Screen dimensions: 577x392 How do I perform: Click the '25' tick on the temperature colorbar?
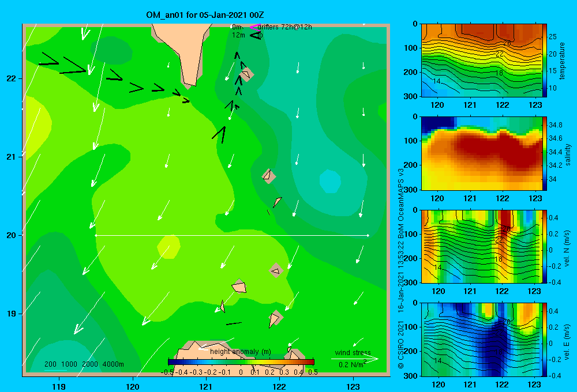[x=553, y=37]
